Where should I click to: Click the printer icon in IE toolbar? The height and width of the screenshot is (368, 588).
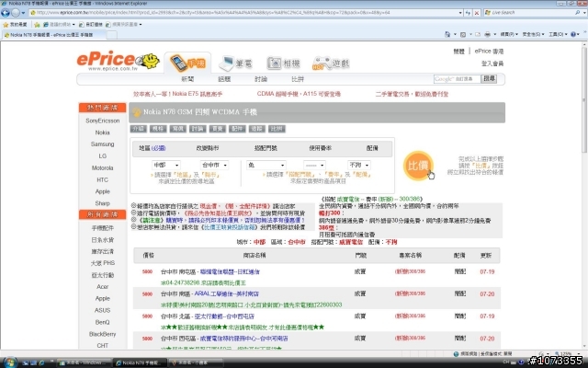pyautogui.click(x=487, y=34)
